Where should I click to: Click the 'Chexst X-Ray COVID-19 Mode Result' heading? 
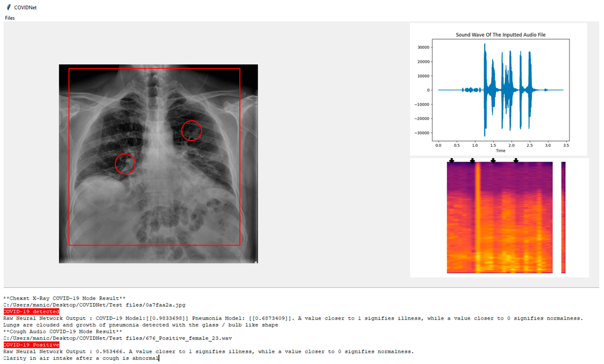65,298
